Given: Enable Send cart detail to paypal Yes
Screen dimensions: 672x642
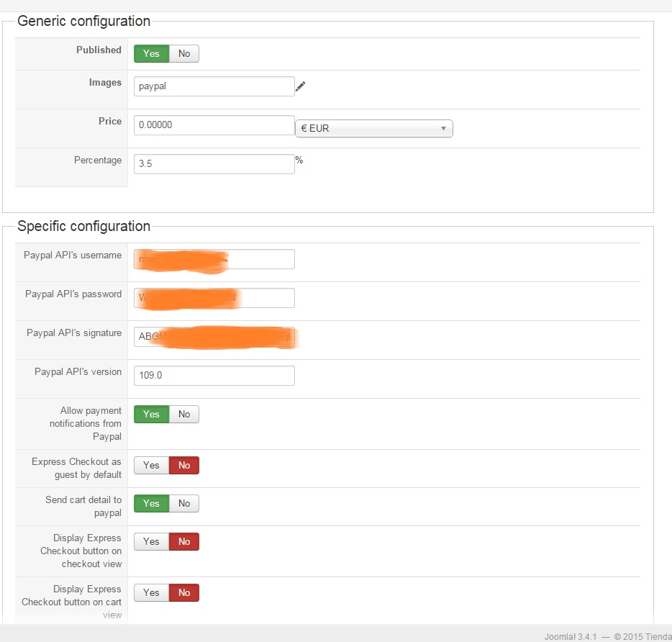Looking at the screenshot, I should pyautogui.click(x=151, y=504).
